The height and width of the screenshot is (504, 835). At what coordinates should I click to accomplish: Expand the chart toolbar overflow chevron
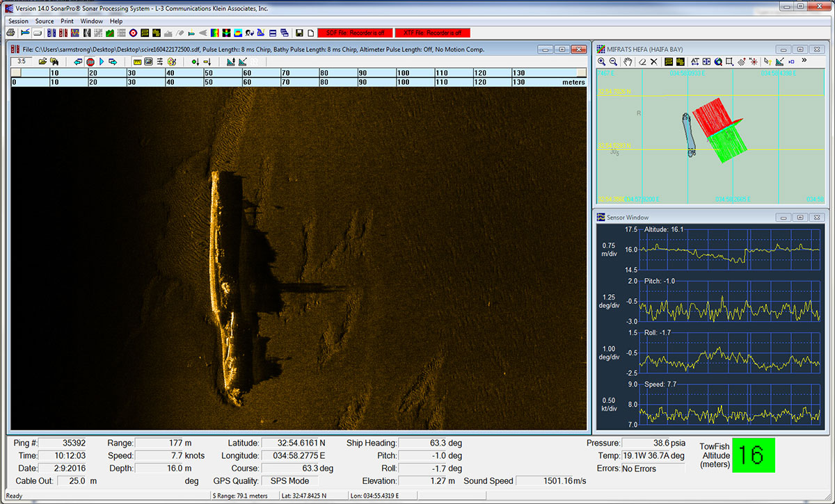click(804, 61)
